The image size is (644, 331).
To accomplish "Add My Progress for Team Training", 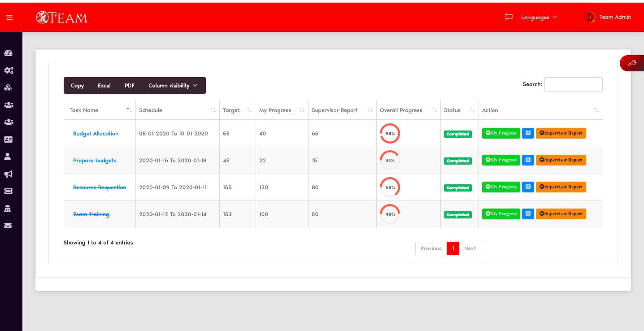I will [x=501, y=214].
